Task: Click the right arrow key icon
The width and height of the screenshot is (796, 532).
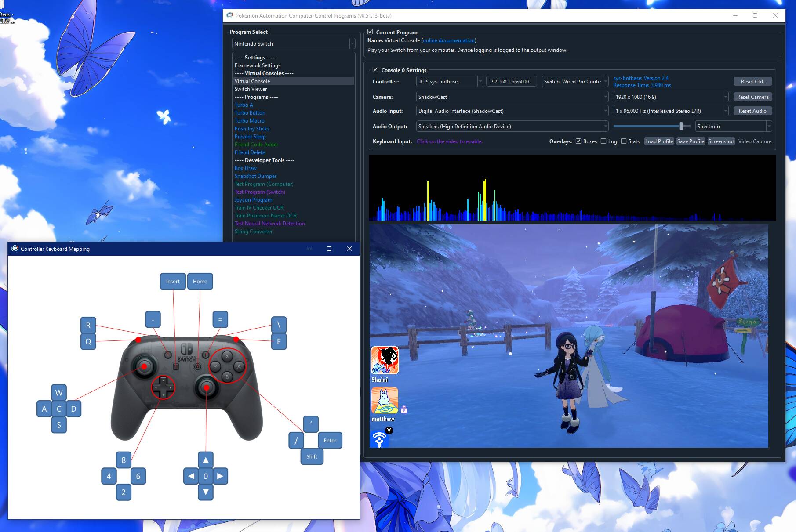Action: click(220, 476)
